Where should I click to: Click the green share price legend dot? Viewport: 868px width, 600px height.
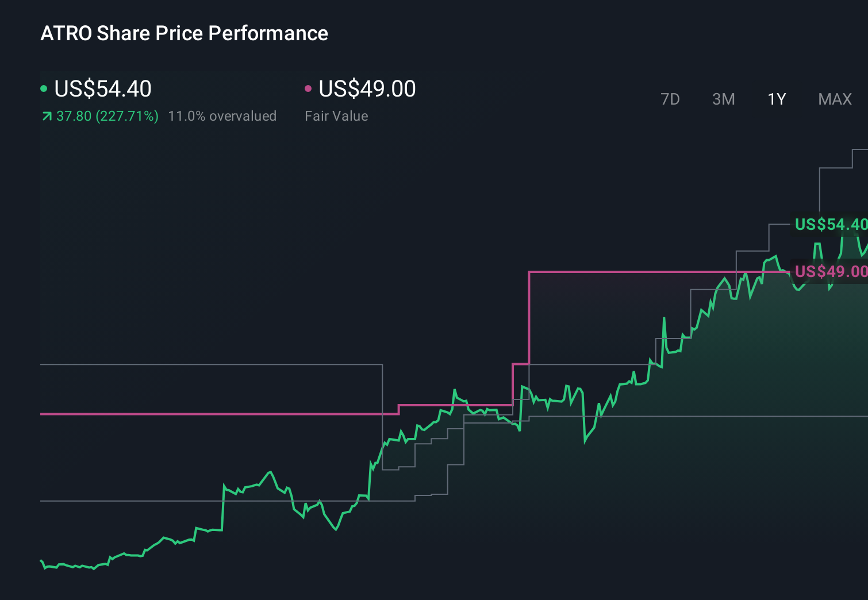point(44,89)
